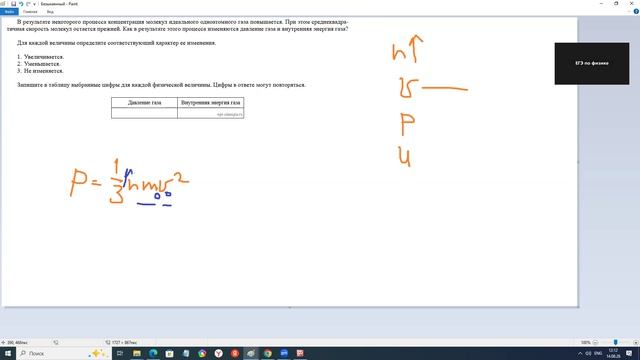Viewport: 640px width, 360px height.
Task: Click the sparkle highlight in the search box
Action: tap(97, 353)
